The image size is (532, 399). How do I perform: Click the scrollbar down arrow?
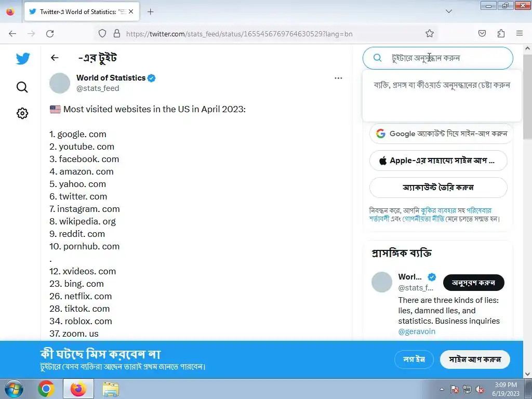coord(527,374)
